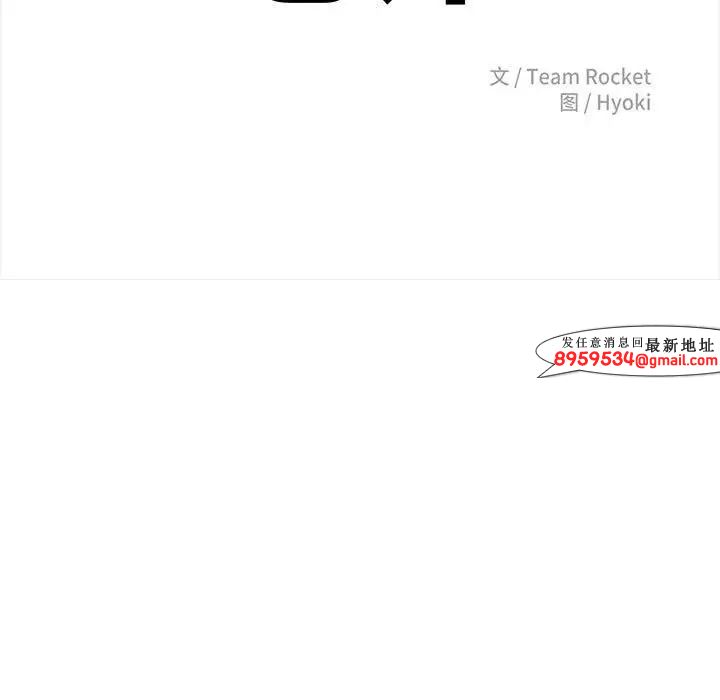Screen dimensions: 720x700
Task: Click the 发任意消息回 text in bubble
Action: pyautogui.click(x=602, y=342)
